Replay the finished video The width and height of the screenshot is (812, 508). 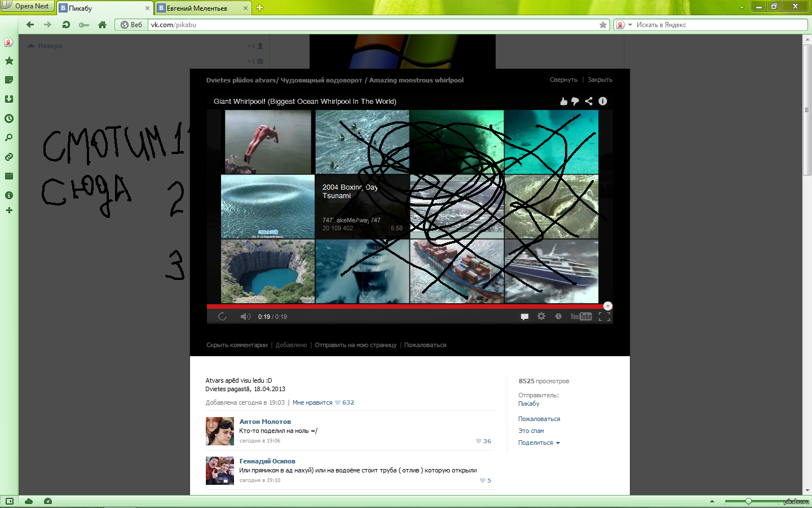pyautogui.click(x=222, y=317)
